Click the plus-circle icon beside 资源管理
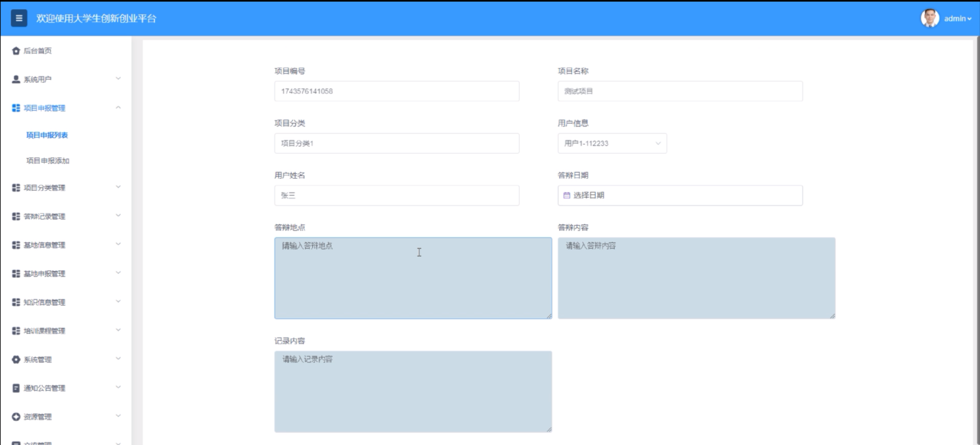The image size is (980, 445). 16,417
